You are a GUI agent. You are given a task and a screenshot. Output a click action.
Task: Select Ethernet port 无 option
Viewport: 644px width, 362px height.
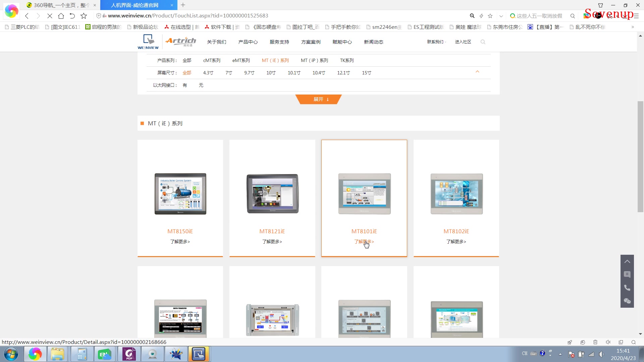point(201,85)
